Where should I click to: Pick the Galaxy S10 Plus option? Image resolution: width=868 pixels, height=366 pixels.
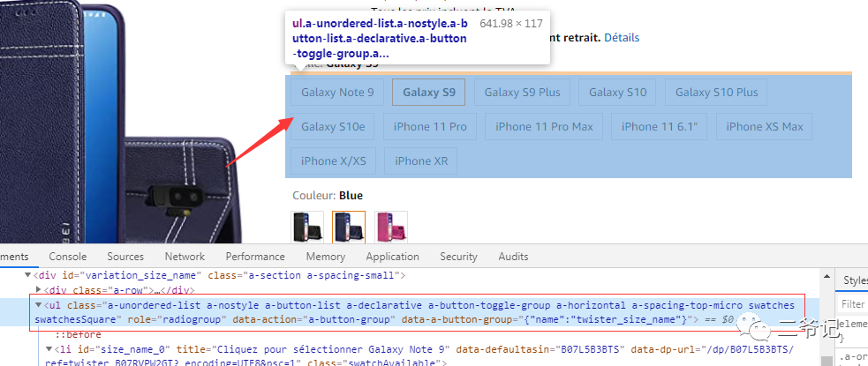coord(716,93)
